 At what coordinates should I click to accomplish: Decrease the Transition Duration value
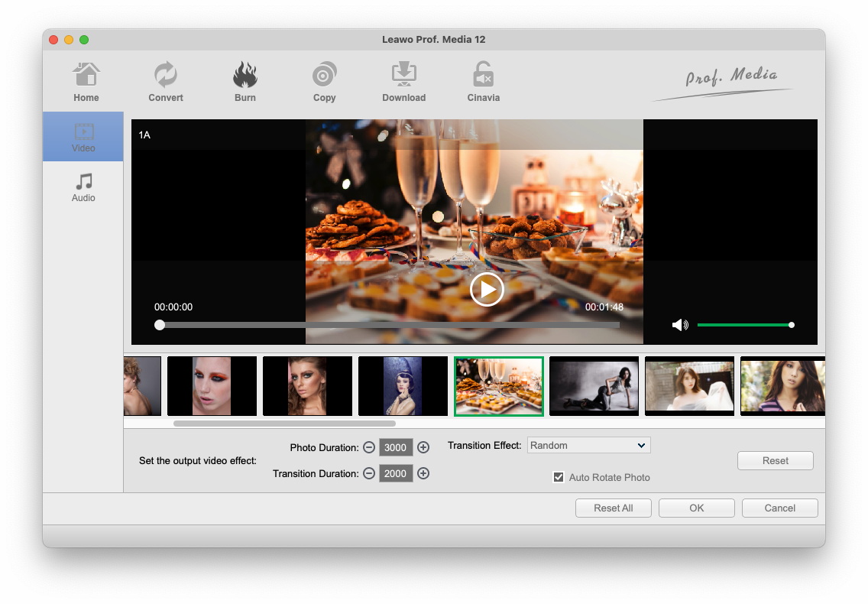369,473
